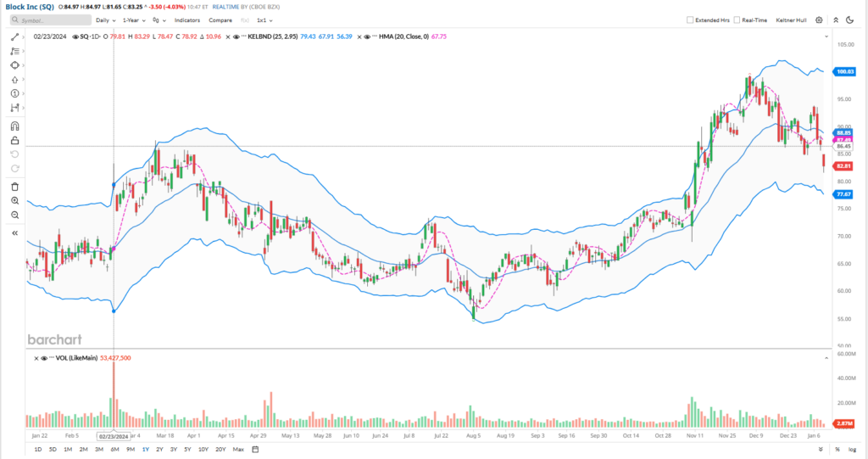The height and width of the screenshot is (459, 868).
Task: Hide the KELBND indicator using its eye icon
Action: tap(238, 36)
